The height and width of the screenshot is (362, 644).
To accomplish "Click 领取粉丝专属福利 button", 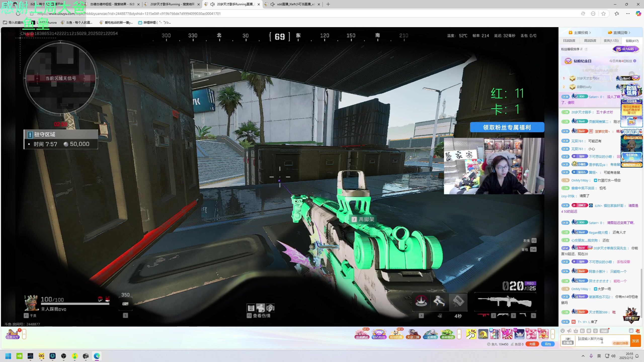I will pos(507,127).
